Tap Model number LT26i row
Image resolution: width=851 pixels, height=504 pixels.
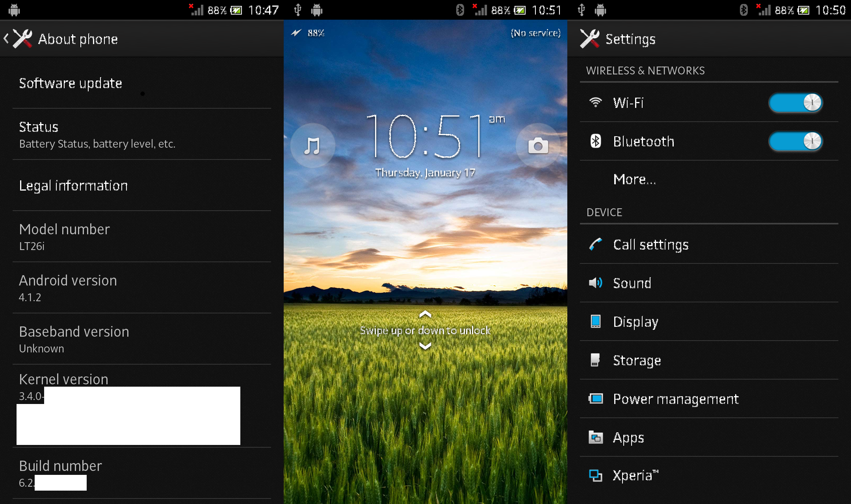coord(142,237)
